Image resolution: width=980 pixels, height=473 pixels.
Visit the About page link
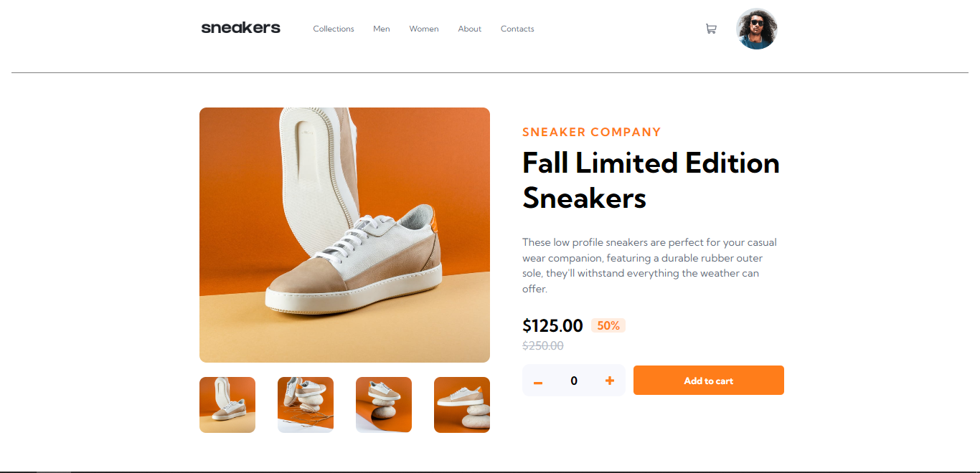(470, 29)
